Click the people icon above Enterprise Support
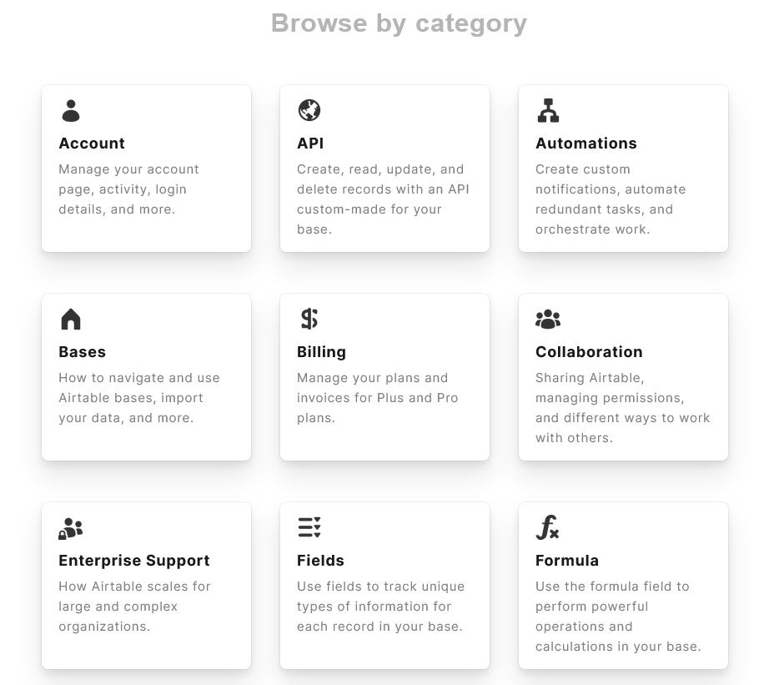The image size is (784, 685). 71,527
